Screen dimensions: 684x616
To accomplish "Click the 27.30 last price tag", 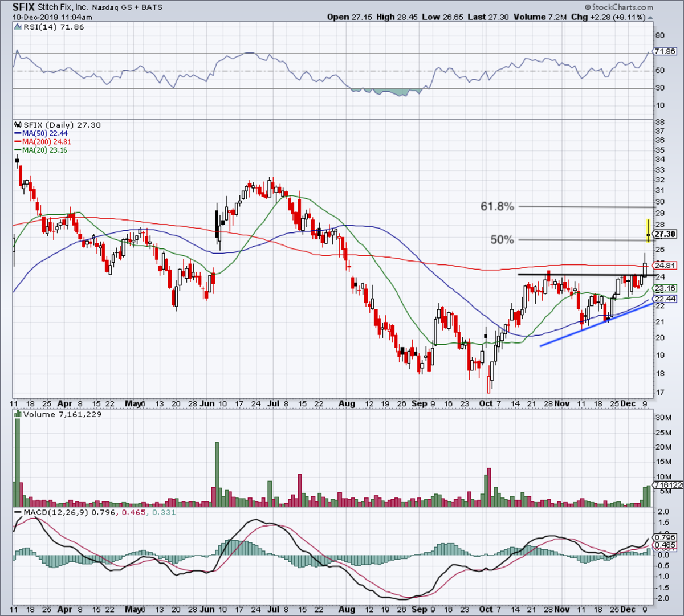I will pyautogui.click(x=665, y=234).
